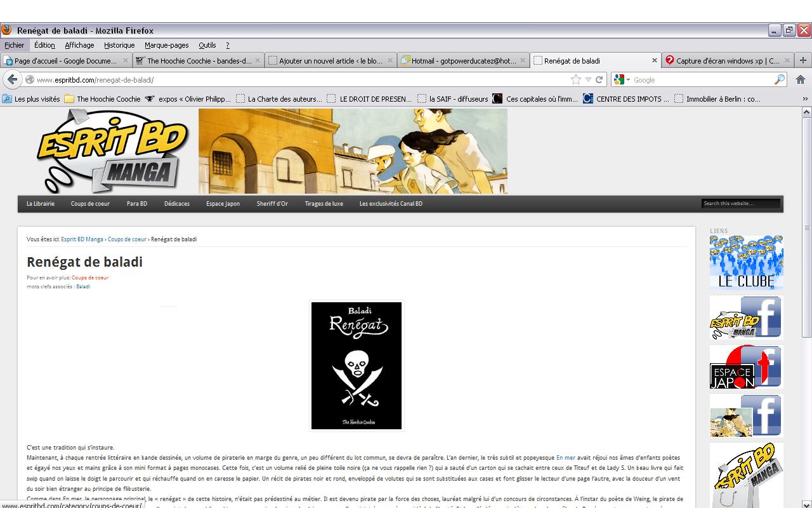The image size is (812, 508).
Task: Open The Hoochie Coochie bookmark folder
Action: click(x=102, y=98)
